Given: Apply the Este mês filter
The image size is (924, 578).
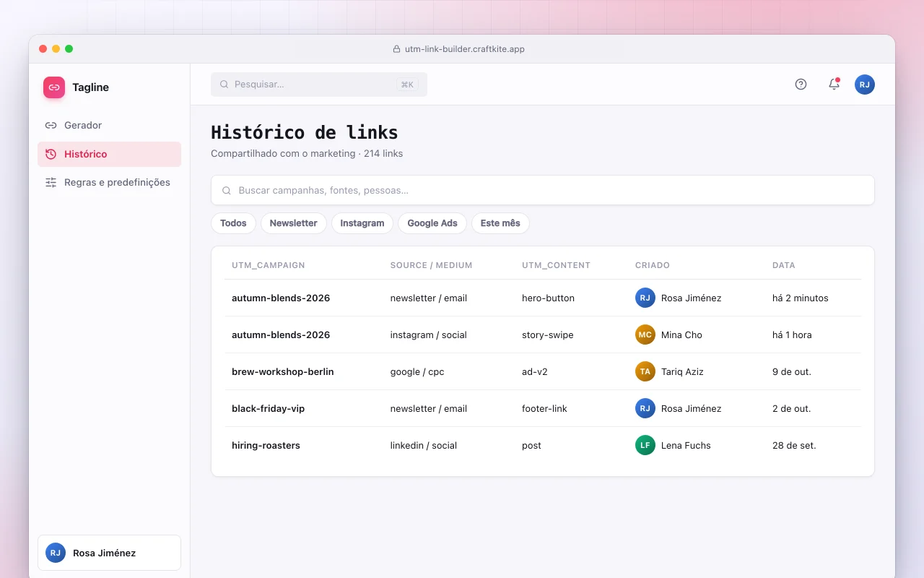Looking at the screenshot, I should (x=500, y=223).
